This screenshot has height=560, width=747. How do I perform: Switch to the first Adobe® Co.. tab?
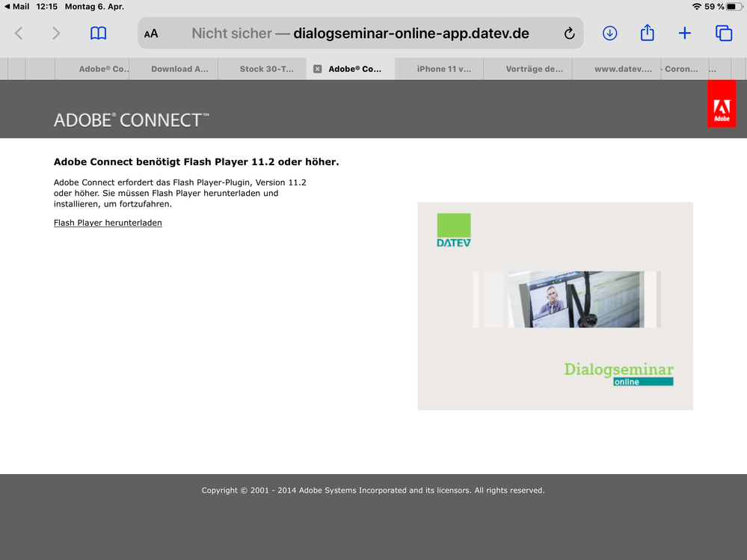pos(92,69)
